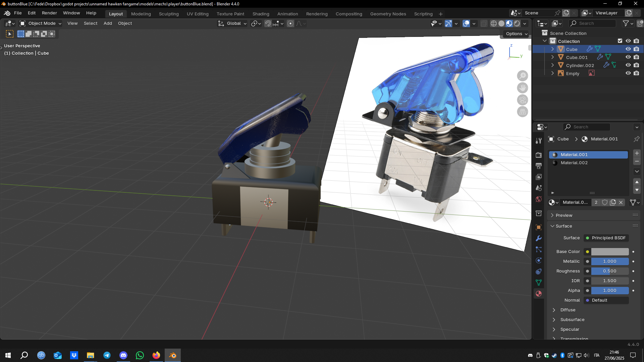The height and width of the screenshot is (362, 644).
Task: Hide Cube.001 in viewport via eye icon
Action: (x=628, y=57)
